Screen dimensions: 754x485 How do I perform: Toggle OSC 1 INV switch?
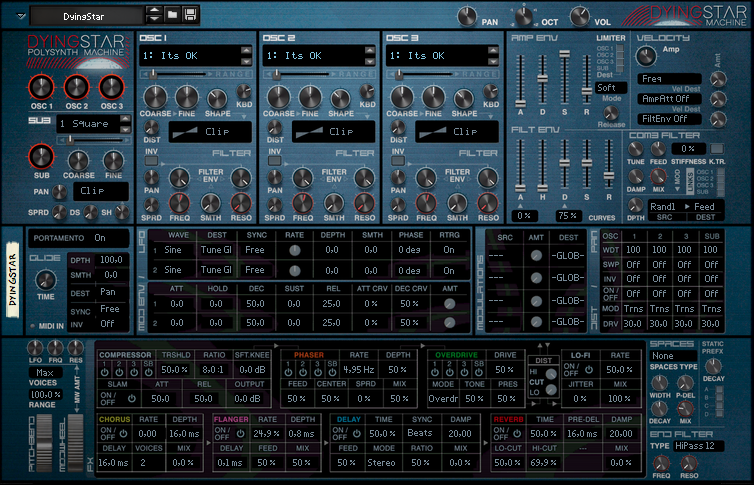pyautogui.click(x=151, y=161)
